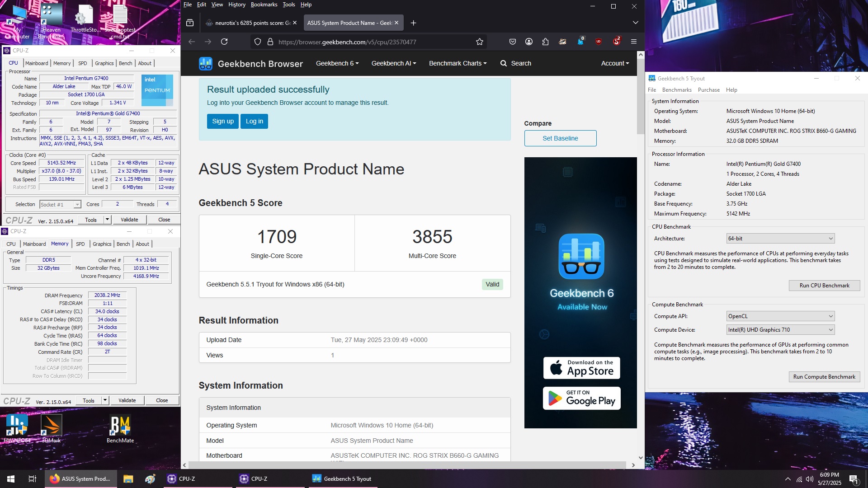The height and width of the screenshot is (488, 868).
Task: Click Get it on Google Play badge
Action: 581,399
